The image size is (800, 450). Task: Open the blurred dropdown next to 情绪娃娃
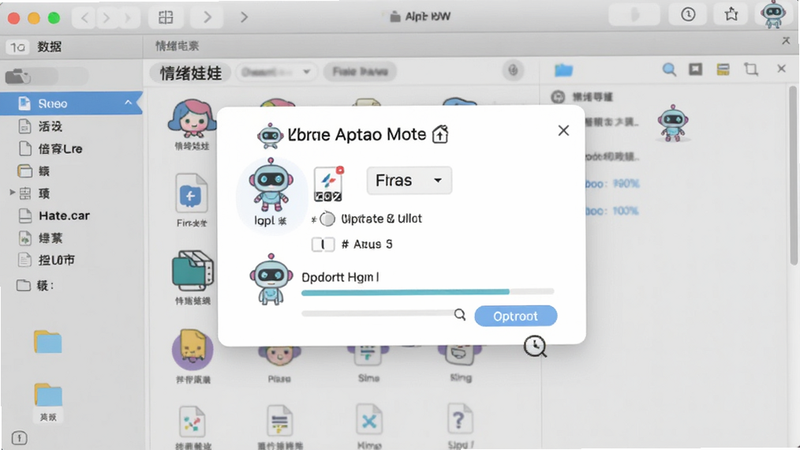click(x=277, y=72)
